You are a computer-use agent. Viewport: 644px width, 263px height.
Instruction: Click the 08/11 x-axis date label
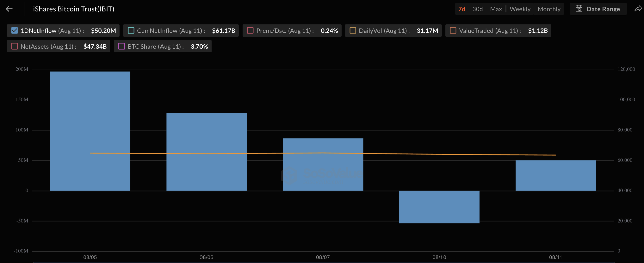[555, 257]
